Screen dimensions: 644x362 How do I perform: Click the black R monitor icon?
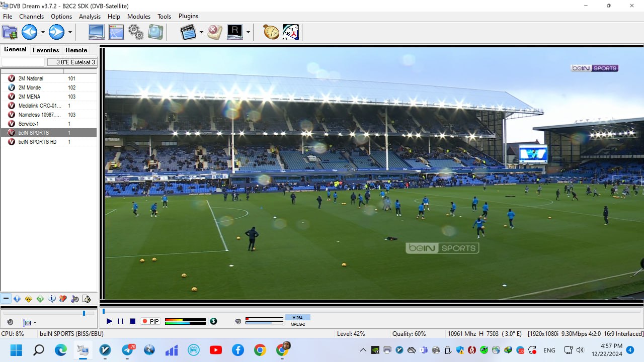tap(235, 32)
